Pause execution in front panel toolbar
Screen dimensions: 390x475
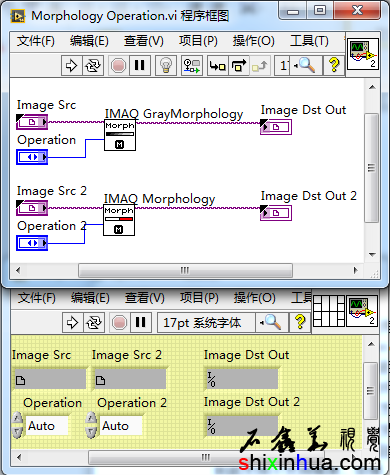(x=141, y=322)
